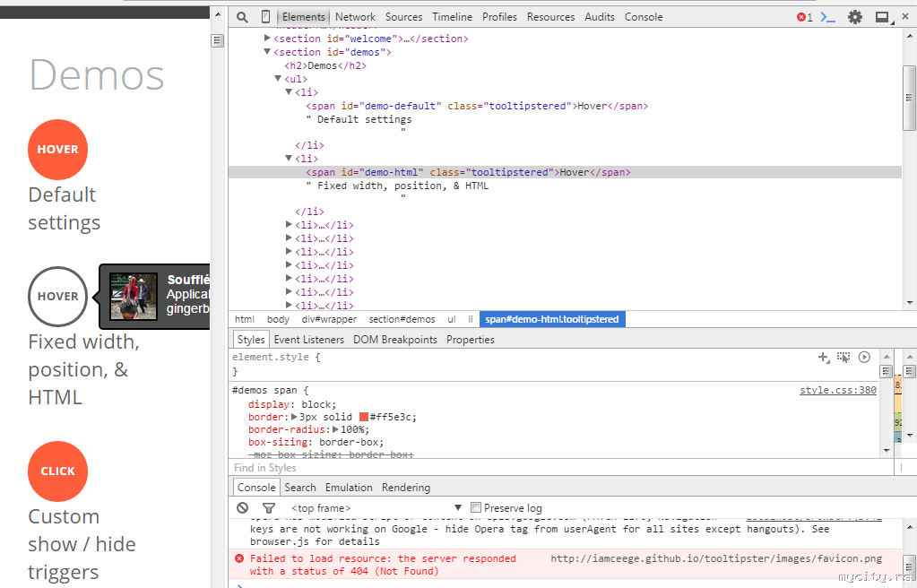
Task: Collapse the section demos node
Action: click(267, 52)
